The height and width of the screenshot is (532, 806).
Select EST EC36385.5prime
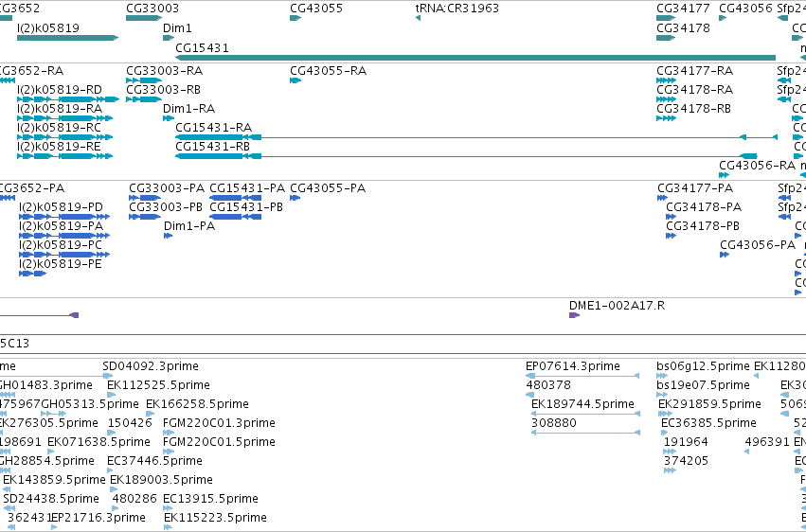(x=708, y=423)
